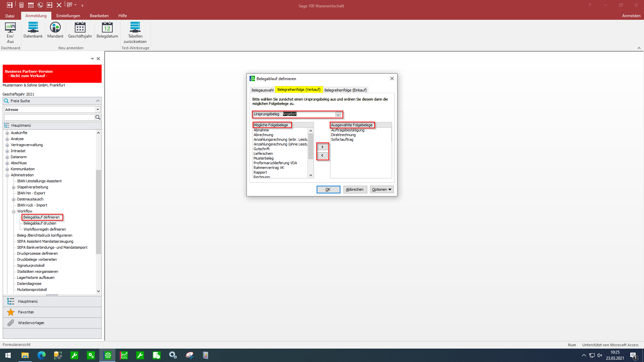Viewport: 644px width, 362px height.
Task: Click the phone icon in quick access toolbar
Action: tap(40, 5)
